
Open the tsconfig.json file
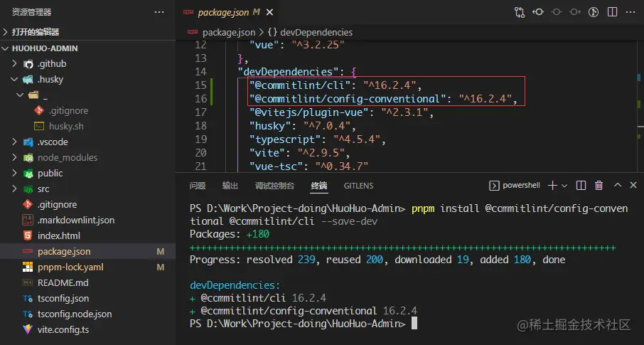(63, 298)
